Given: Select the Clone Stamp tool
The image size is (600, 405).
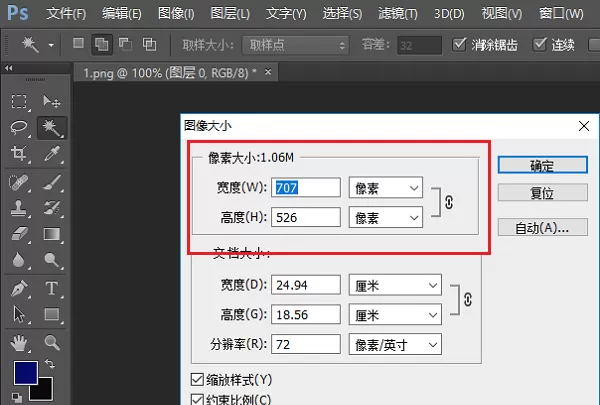Looking at the screenshot, I should point(18,208).
